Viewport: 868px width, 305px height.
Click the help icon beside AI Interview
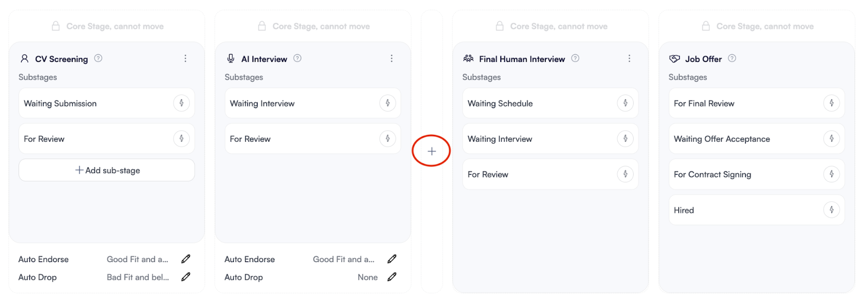pyautogui.click(x=297, y=59)
